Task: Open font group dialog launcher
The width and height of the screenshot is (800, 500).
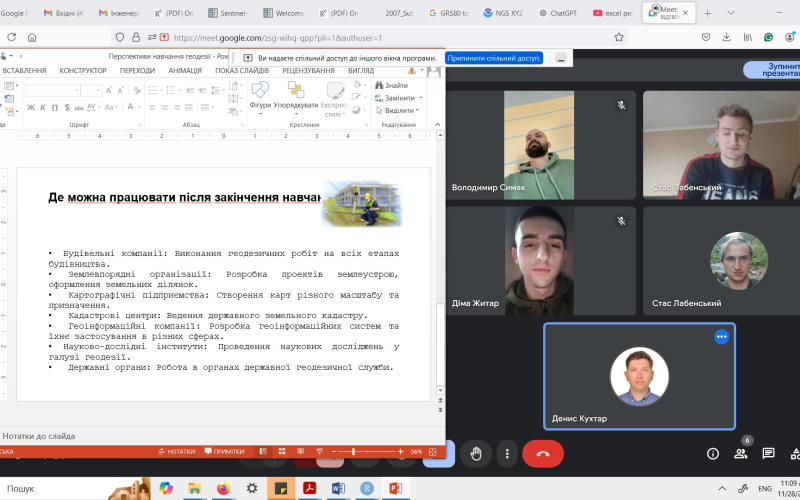Action: click(140, 124)
